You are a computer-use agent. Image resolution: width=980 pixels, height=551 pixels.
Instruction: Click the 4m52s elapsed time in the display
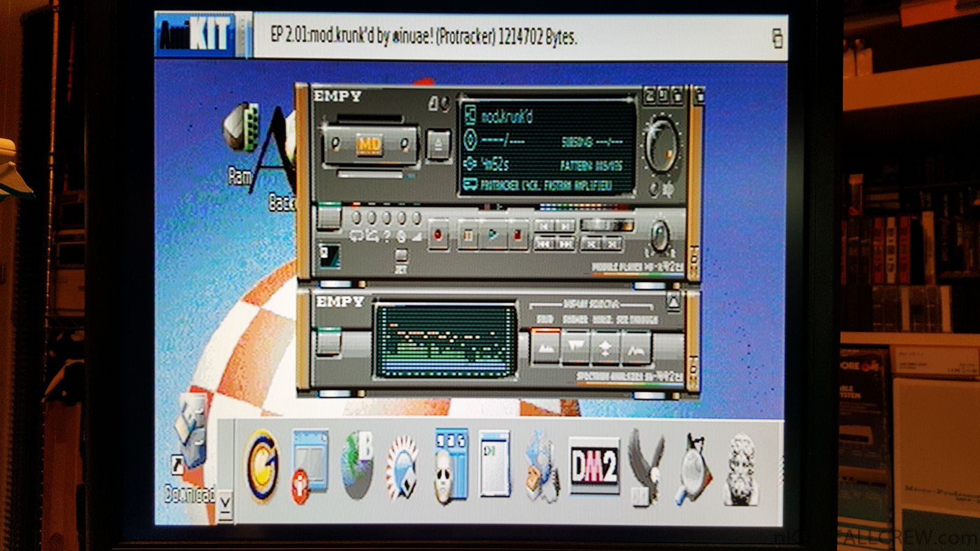pyautogui.click(x=495, y=164)
